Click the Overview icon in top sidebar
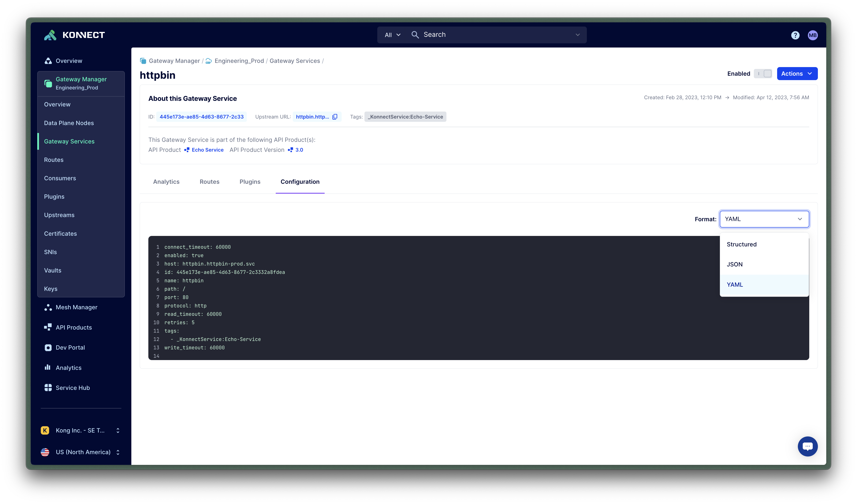Image resolution: width=857 pixels, height=504 pixels. pyautogui.click(x=48, y=61)
